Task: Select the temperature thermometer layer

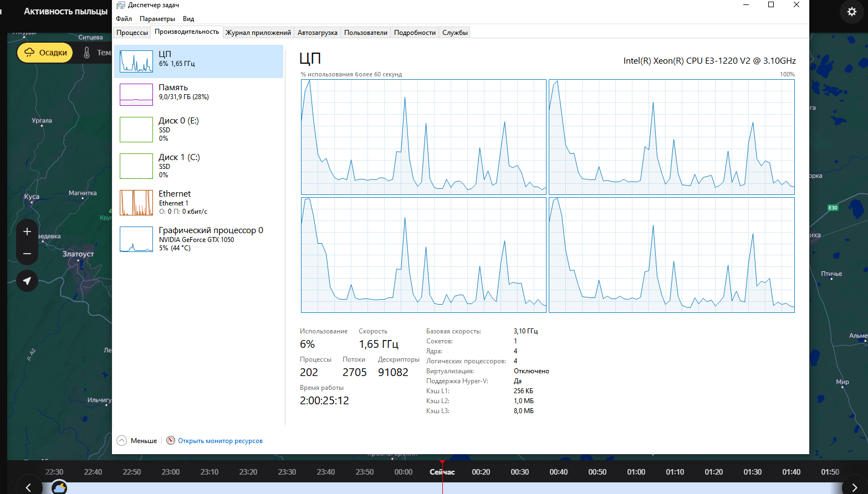Action: pos(86,53)
